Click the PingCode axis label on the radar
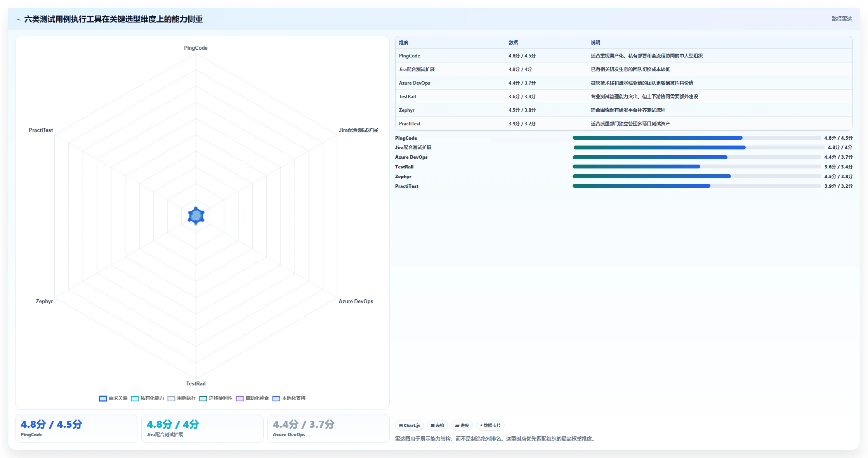This screenshot has height=458, width=868. [x=196, y=48]
